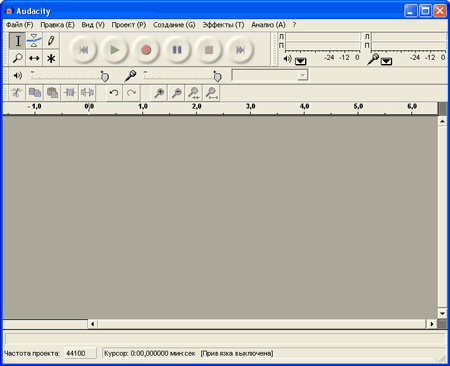Fit entire project in window icon

click(x=211, y=93)
